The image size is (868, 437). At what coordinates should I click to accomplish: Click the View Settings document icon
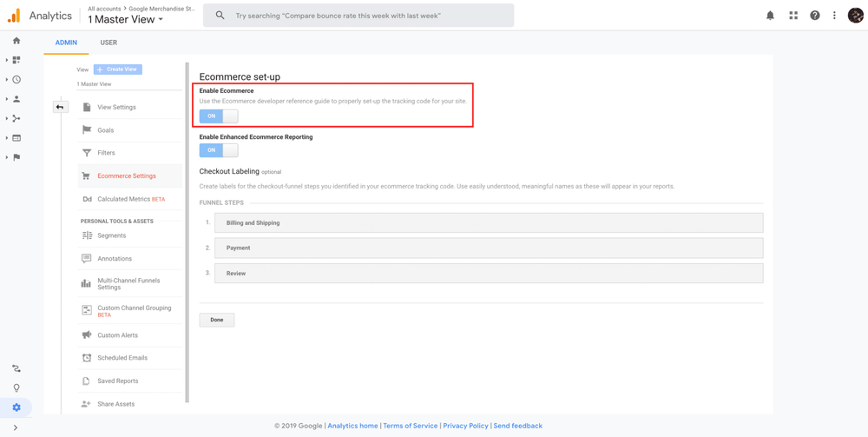pos(86,107)
